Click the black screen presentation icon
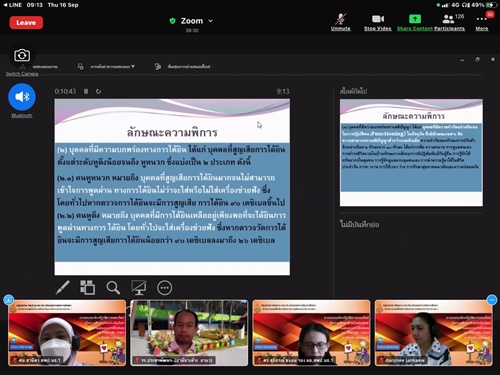Image resolution: width=500 pixels, height=375 pixels. tap(139, 287)
